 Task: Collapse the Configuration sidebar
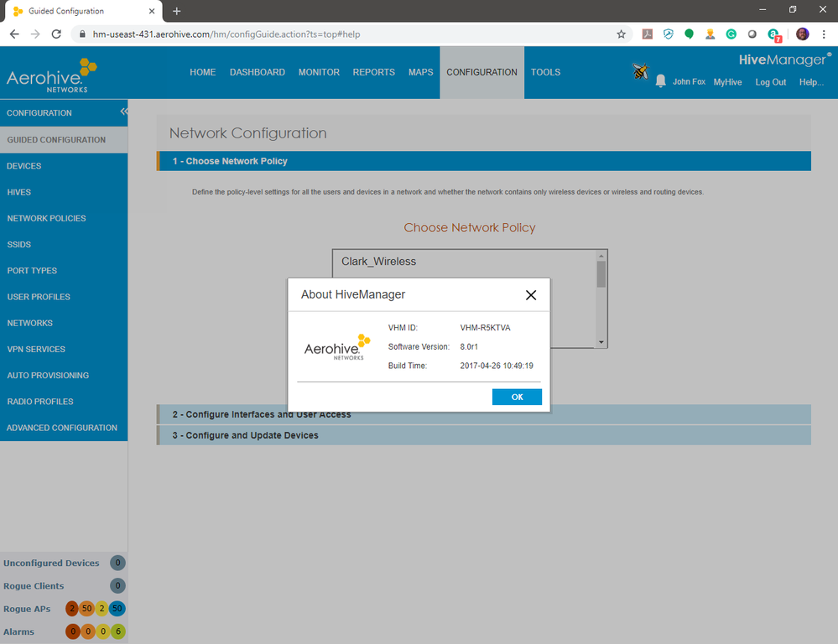point(123,112)
